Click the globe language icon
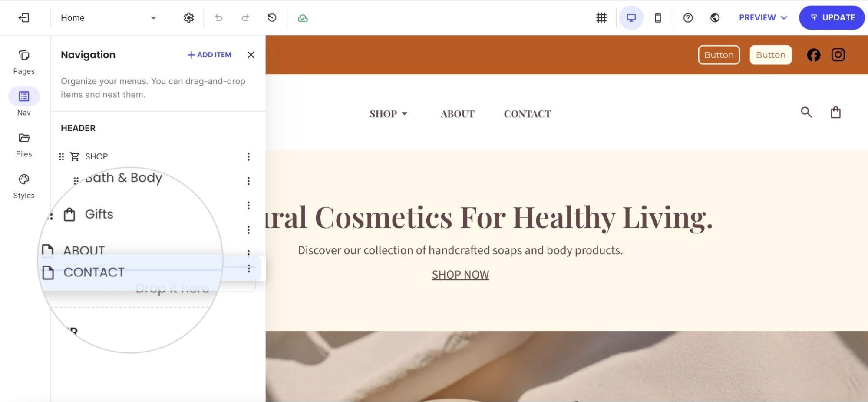Viewport: 868px width, 402px height. (x=715, y=18)
